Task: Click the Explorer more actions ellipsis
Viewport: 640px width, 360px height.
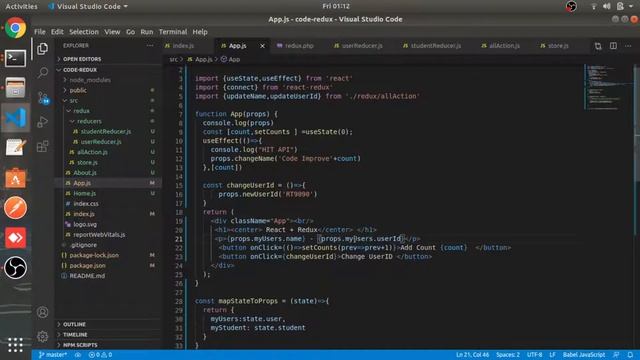Action: [x=150, y=46]
